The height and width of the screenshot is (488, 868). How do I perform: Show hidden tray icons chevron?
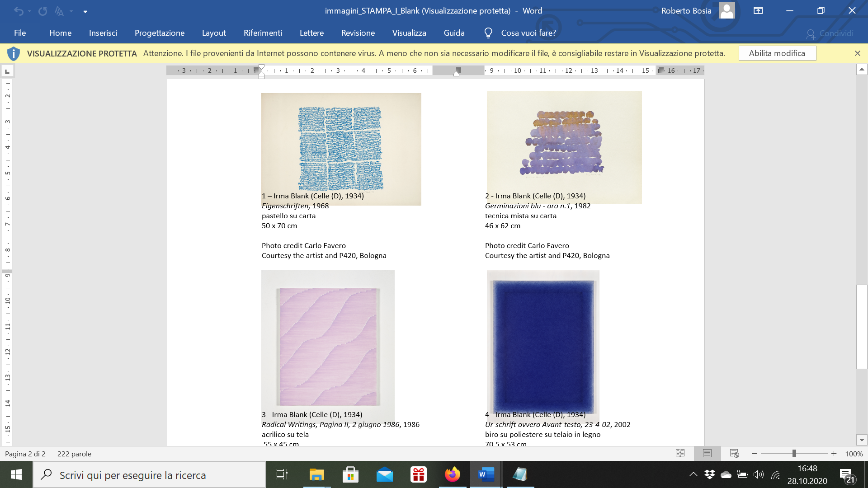point(693,474)
